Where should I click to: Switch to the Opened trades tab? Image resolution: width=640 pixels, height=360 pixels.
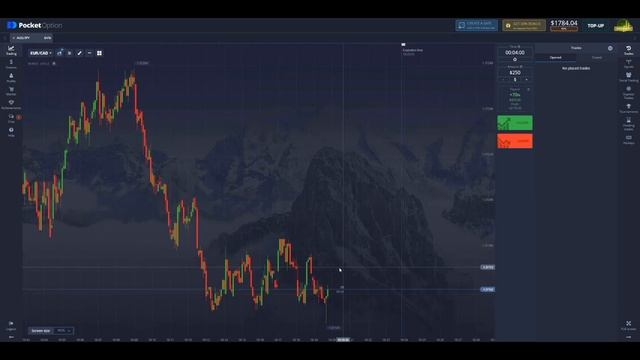[x=556, y=58]
